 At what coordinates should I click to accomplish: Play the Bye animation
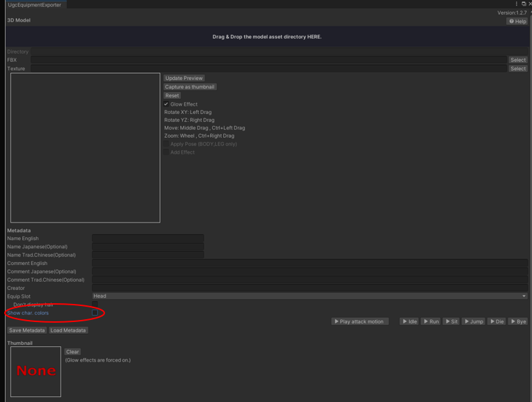pyautogui.click(x=518, y=322)
